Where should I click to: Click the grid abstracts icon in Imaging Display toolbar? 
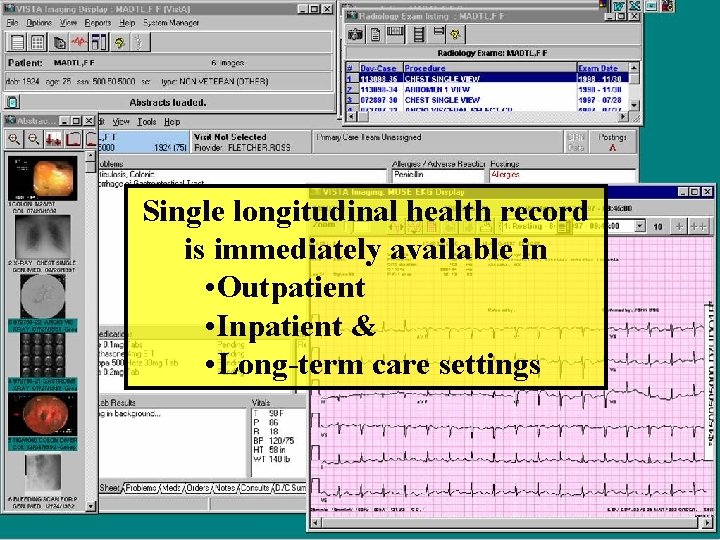[x=37, y=43]
